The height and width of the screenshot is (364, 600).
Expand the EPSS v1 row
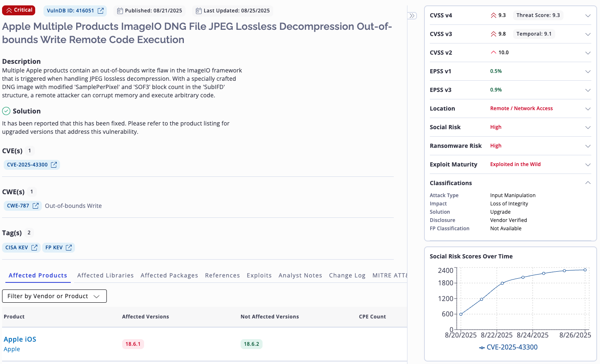click(588, 71)
